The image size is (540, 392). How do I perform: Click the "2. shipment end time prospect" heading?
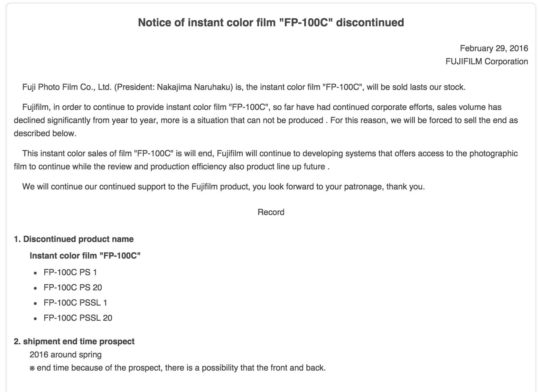[74, 342]
